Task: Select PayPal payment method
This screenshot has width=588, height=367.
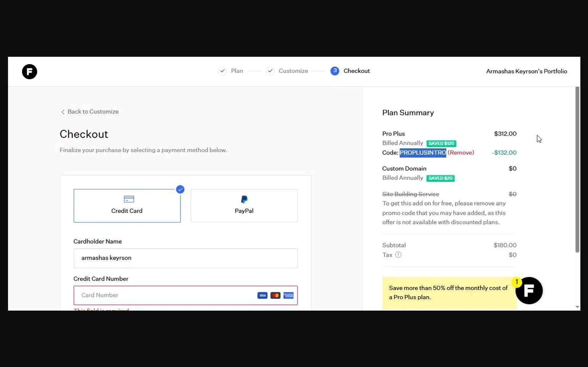Action: pos(244,206)
